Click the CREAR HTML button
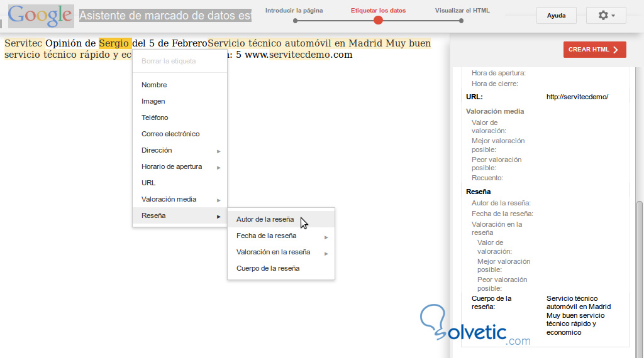The width and height of the screenshot is (644, 358). [x=595, y=50]
